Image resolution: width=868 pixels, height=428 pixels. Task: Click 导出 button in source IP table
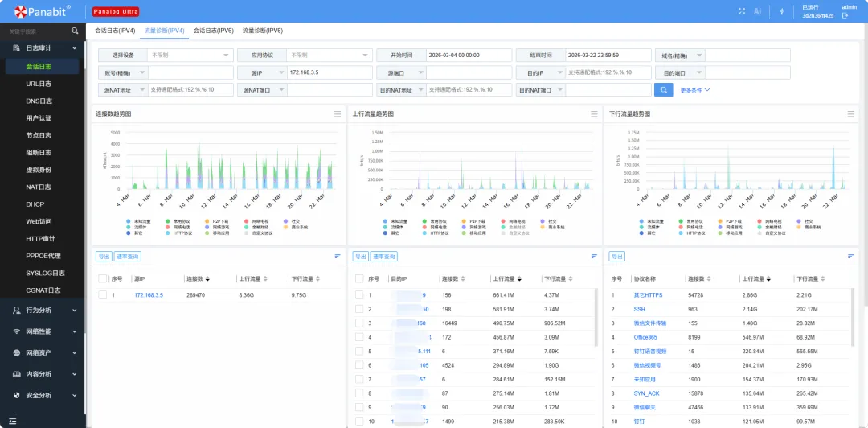104,256
